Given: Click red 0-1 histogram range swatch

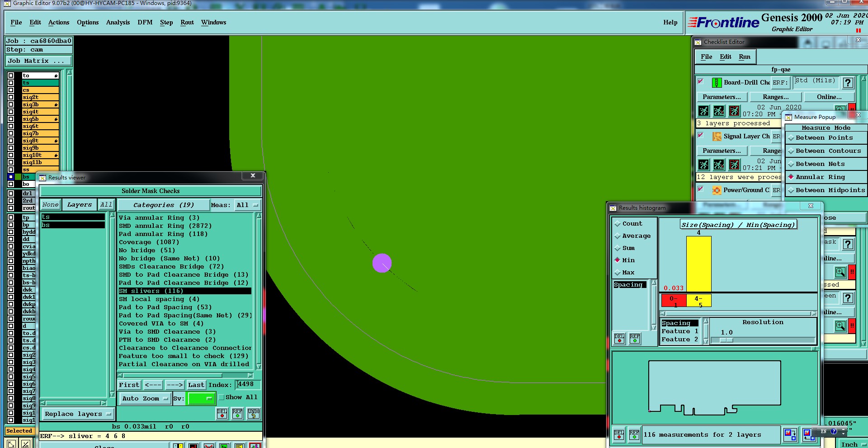Looking at the screenshot, I should point(674,301).
